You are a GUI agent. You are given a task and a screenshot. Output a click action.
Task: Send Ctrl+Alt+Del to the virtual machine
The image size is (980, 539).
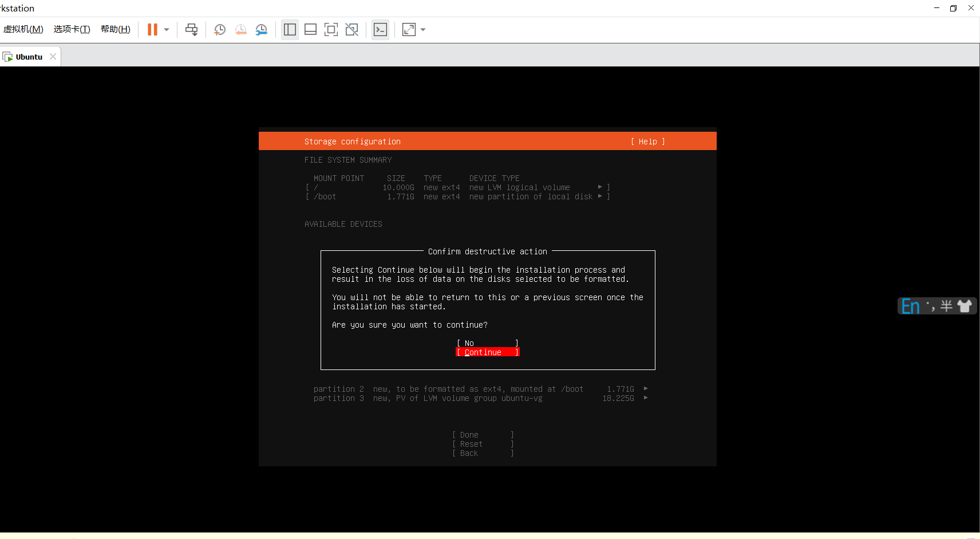[x=192, y=30]
